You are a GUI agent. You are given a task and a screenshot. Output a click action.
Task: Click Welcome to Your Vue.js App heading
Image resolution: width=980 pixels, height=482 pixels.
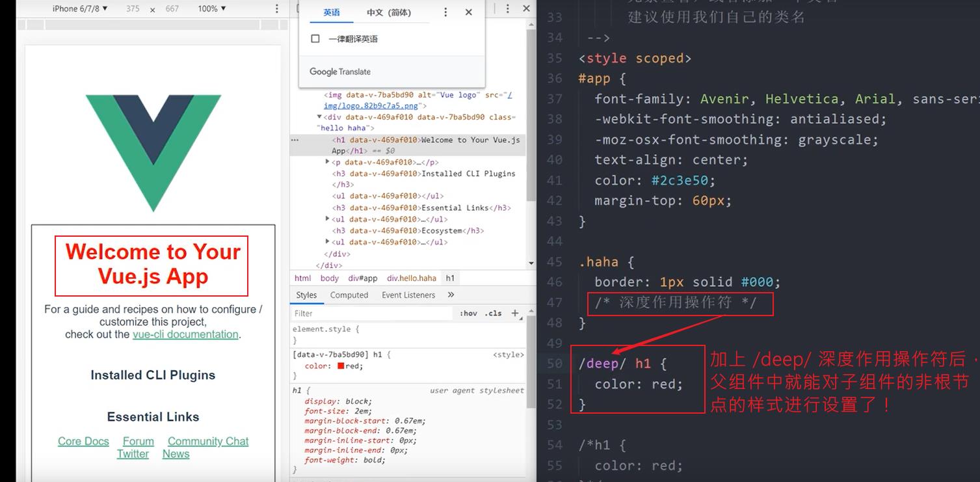pyautogui.click(x=153, y=264)
